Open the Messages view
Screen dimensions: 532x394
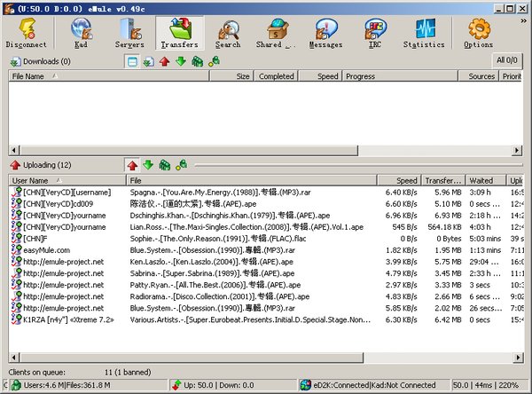pos(326,34)
